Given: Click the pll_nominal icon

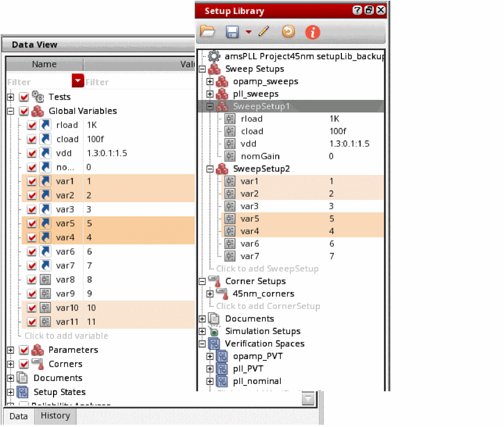Looking at the screenshot, I should tap(222, 381).
